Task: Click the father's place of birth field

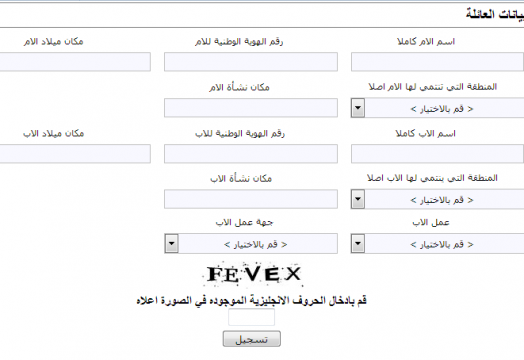Action: (75, 154)
